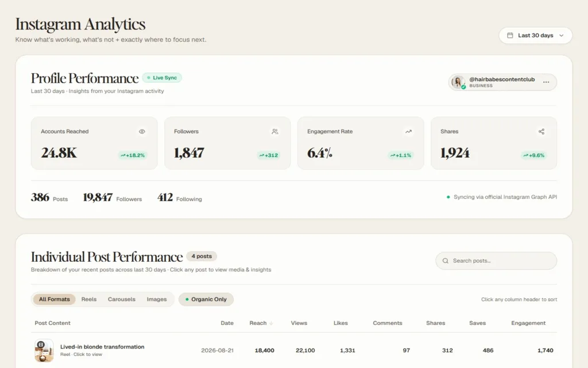Click the @hairbabescontentclub profile avatar
This screenshot has width=588, height=368.
tap(458, 82)
